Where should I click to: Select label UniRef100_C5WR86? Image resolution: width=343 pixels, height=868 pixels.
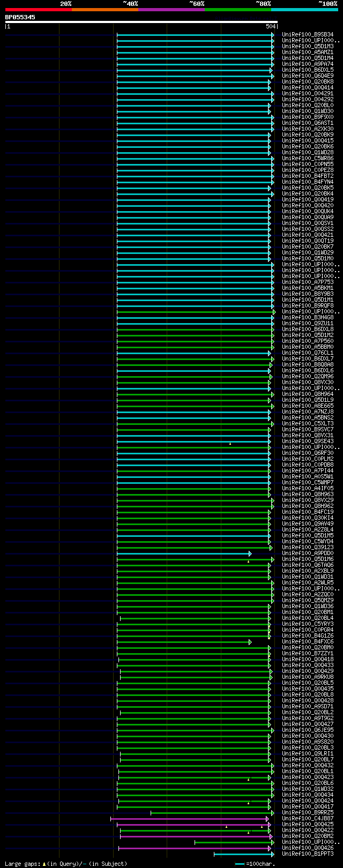(x=308, y=159)
